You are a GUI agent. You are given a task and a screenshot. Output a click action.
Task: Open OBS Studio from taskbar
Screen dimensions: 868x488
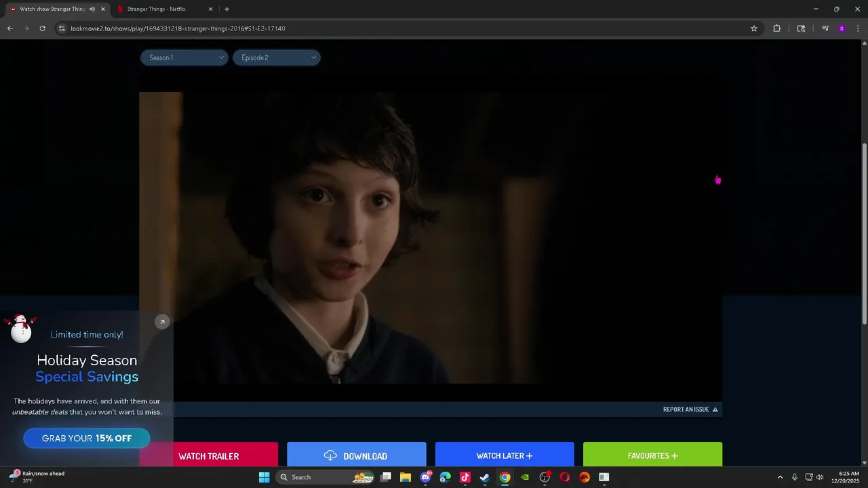click(x=545, y=477)
